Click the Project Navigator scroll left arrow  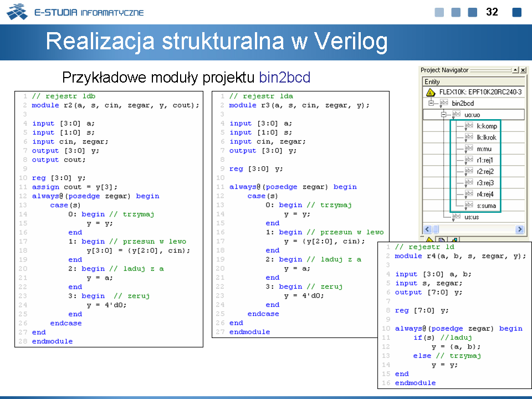(x=427, y=229)
